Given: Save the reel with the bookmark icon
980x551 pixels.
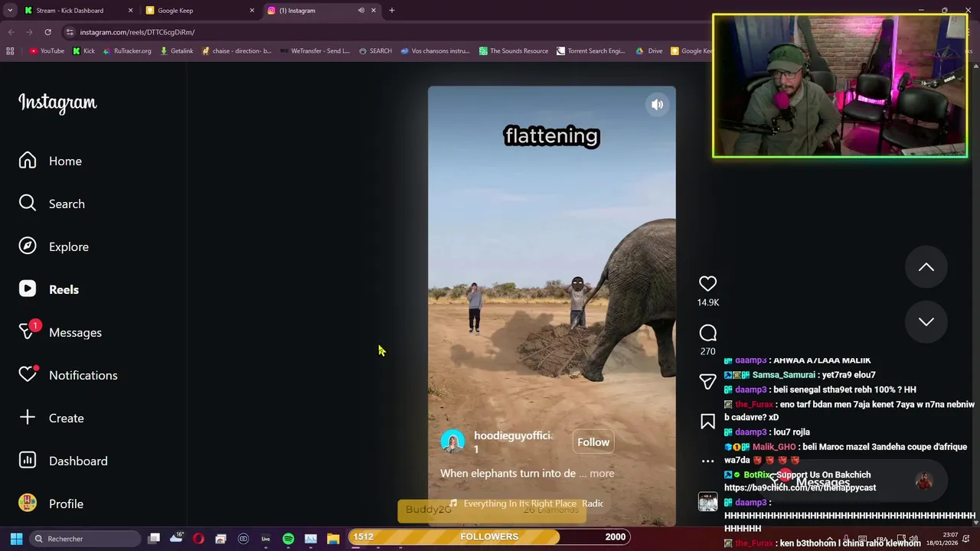Looking at the screenshot, I should [x=707, y=421].
